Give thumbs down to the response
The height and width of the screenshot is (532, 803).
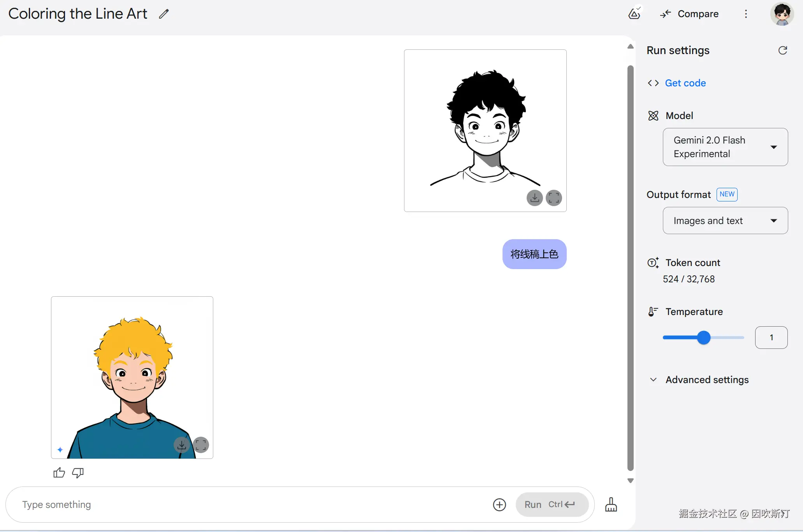[x=78, y=473]
